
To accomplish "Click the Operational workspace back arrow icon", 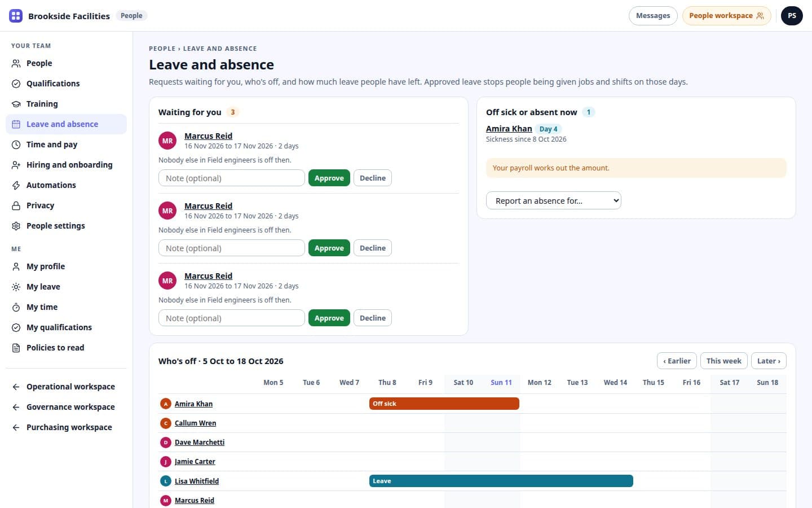I will click(x=16, y=387).
